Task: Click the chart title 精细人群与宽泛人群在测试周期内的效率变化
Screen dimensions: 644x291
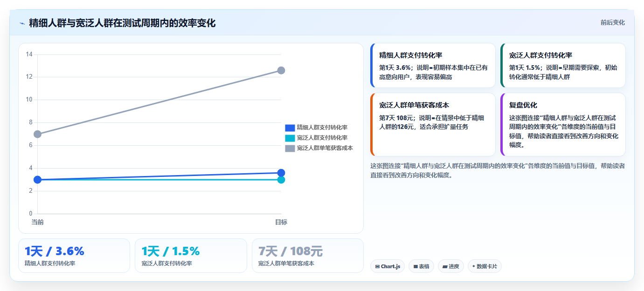Action: click(x=122, y=23)
